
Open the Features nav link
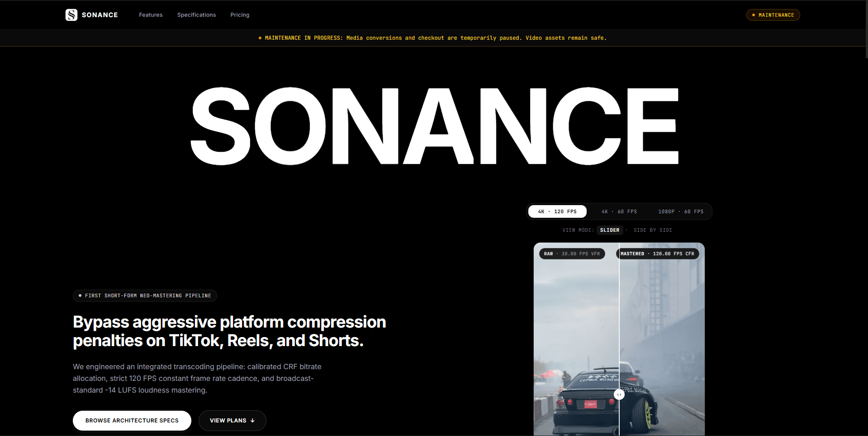[151, 15]
